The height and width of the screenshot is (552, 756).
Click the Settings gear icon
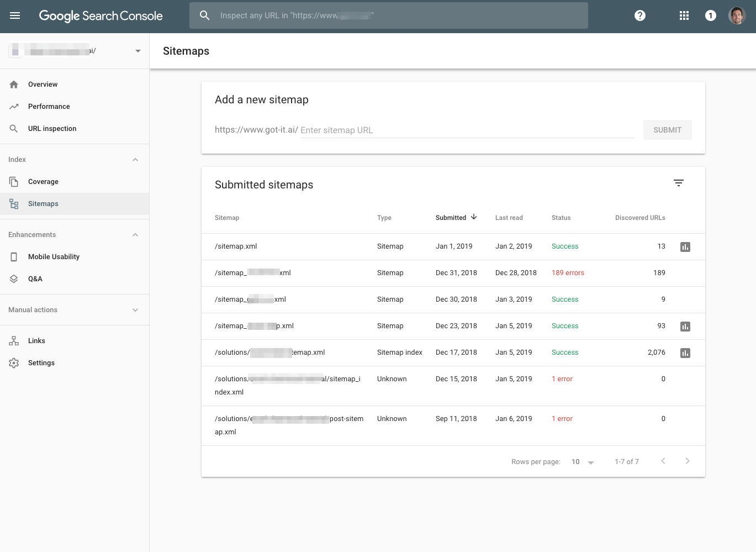tap(14, 363)
